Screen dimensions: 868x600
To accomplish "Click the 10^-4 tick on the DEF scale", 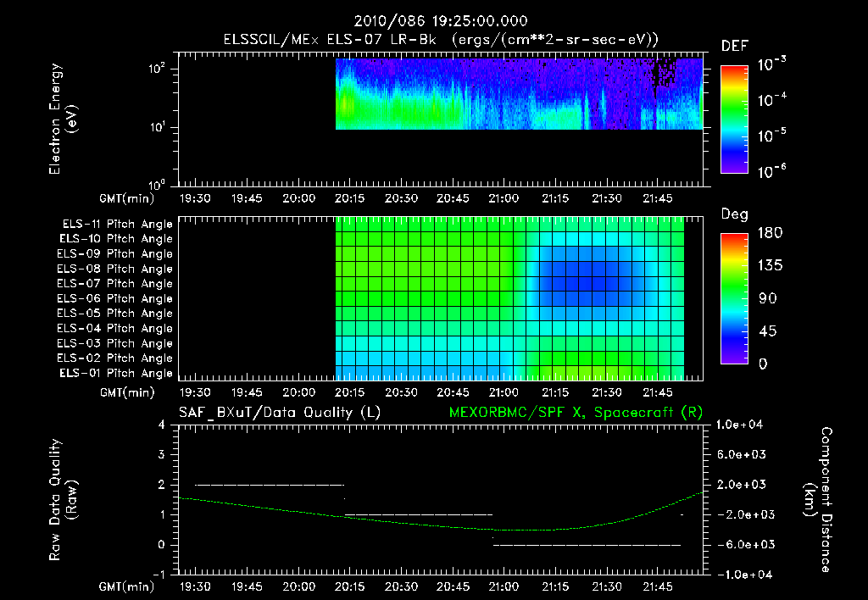I will (x=772, y=100).
